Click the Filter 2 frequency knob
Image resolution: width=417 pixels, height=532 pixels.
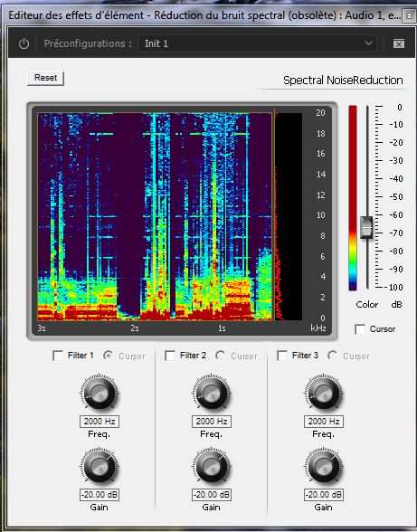tap(211, 394)
